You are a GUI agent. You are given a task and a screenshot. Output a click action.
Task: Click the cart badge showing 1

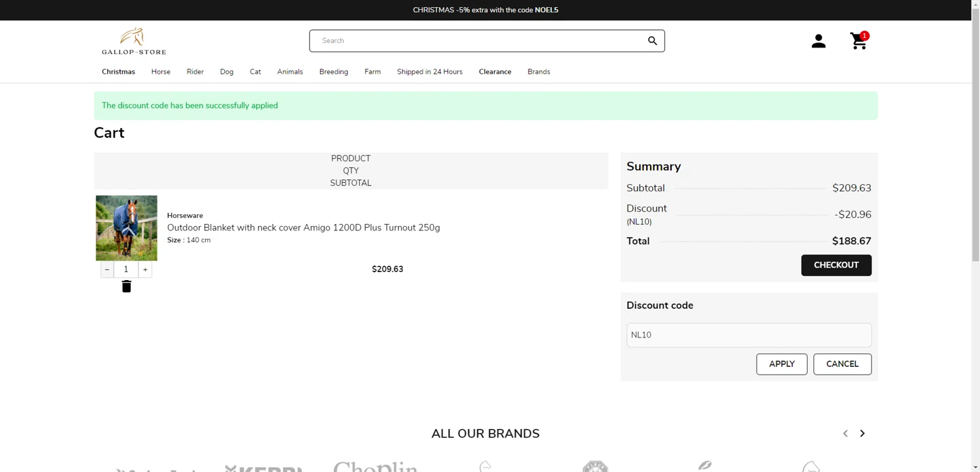[x=864, y=36]
